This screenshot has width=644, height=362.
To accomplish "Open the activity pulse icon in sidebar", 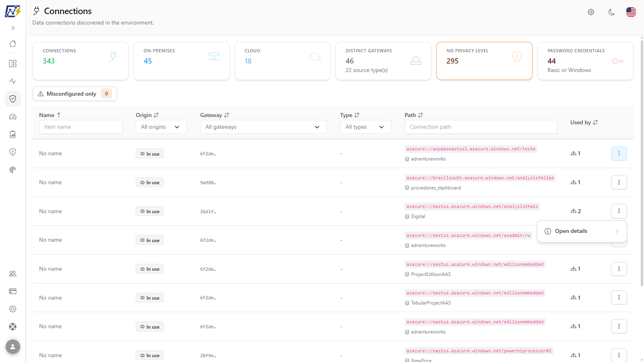I will (x=13, y=81).
